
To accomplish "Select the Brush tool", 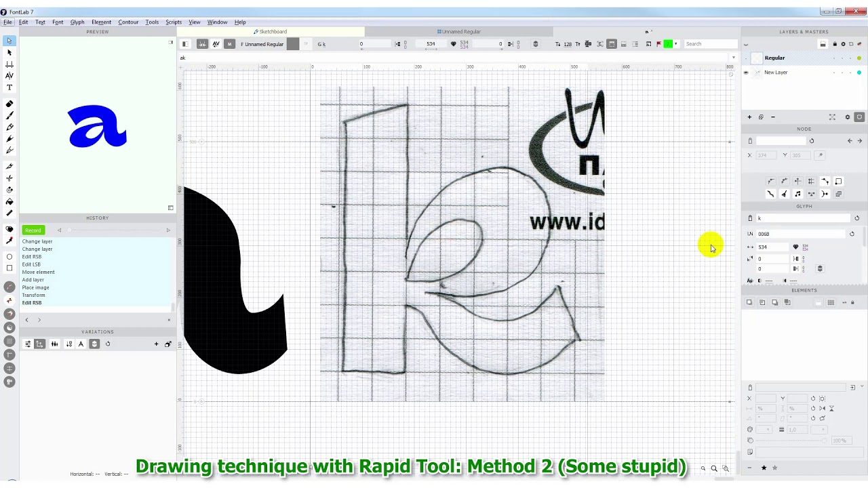I will click(9, 115).
